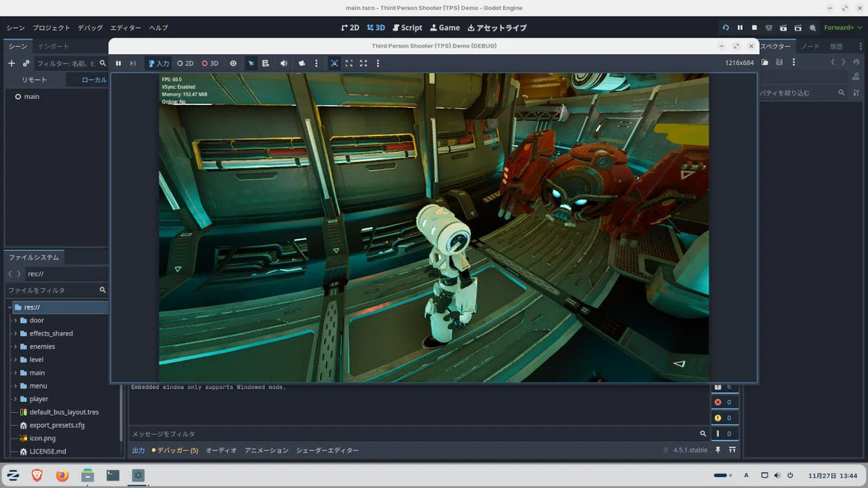Toggle warning messages filter in output
This screenshot has height=488, width=868.
point(723,418)
